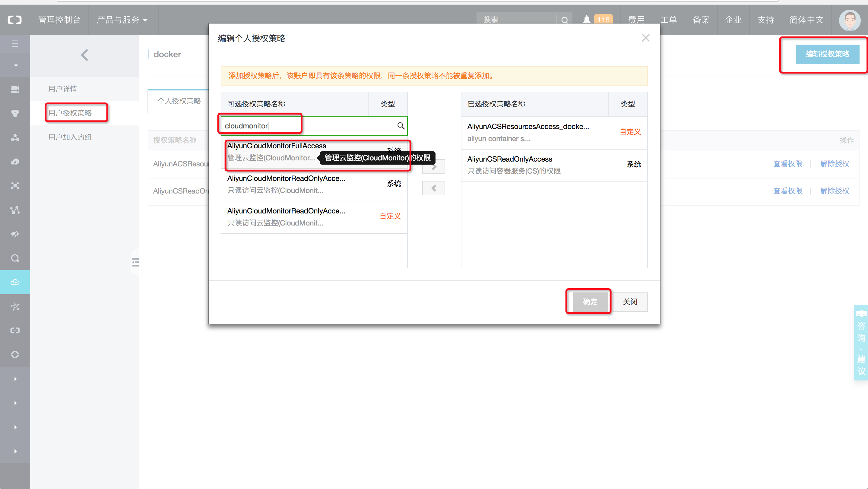The width and height of the screenshot is (868, 489).
Task: Open 用户加入的组 menu item
Action: [70, 137]
